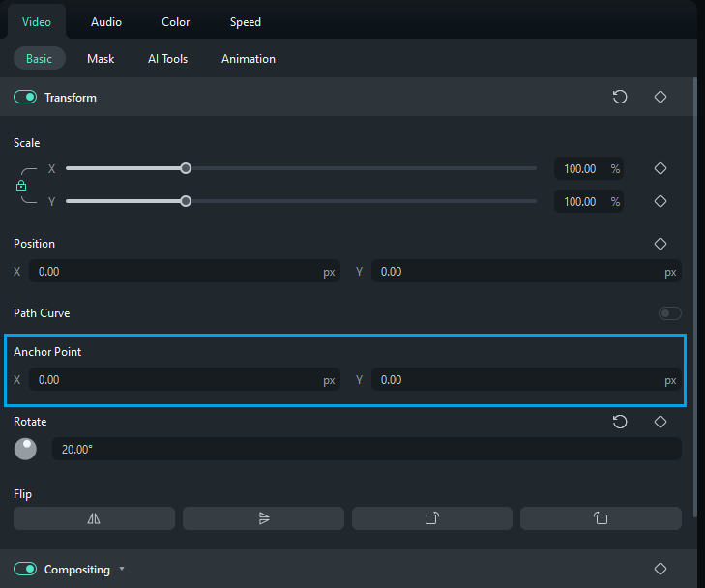The height and width of the screenshot is (588, 705).
Task: Edit the Anchor Point X field
Action: coord(185,379)
